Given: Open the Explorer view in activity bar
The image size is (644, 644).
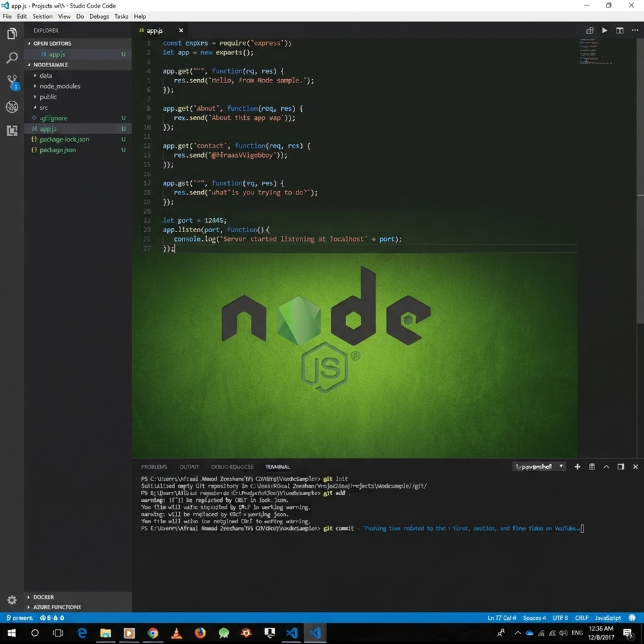Looking at the screenshot, I should [12, 34].
